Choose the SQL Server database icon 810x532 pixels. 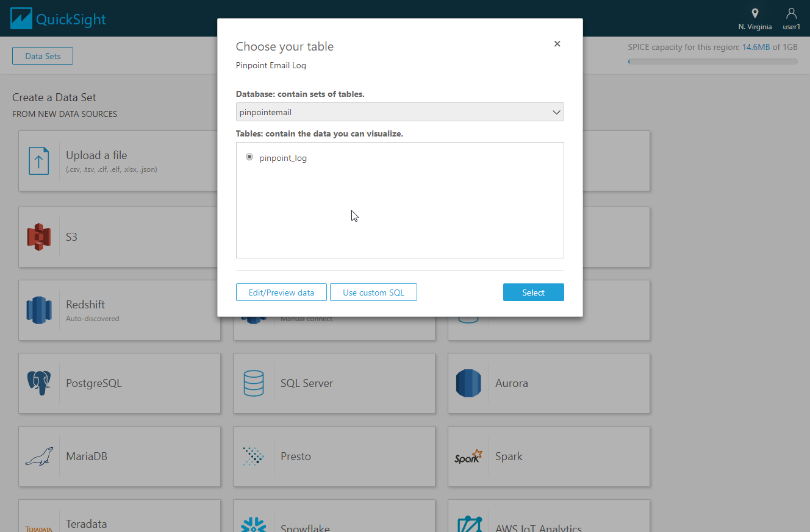pos(254,383)
